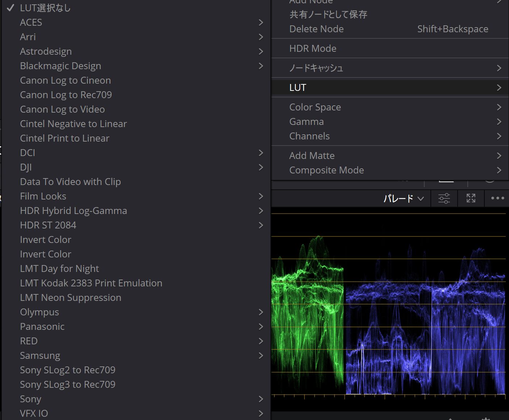Screen dimensions: 509x420
Task: Open the RED LUT submenu
Action: pos(136,341)
